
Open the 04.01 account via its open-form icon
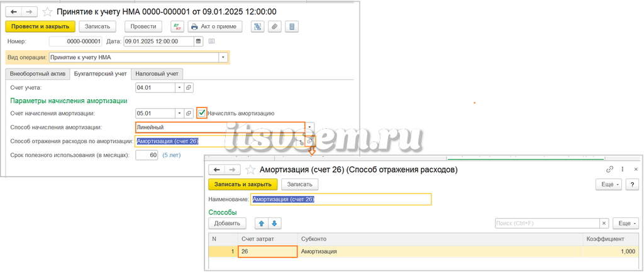click(189, 88)
